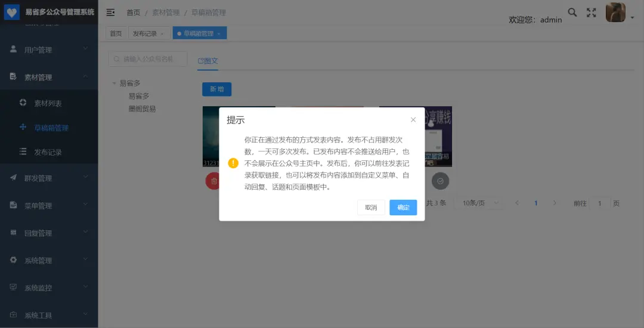Click the 系统工具 briefcase icon
Viewport: 644px width, 328px height.
click(14, 314)
